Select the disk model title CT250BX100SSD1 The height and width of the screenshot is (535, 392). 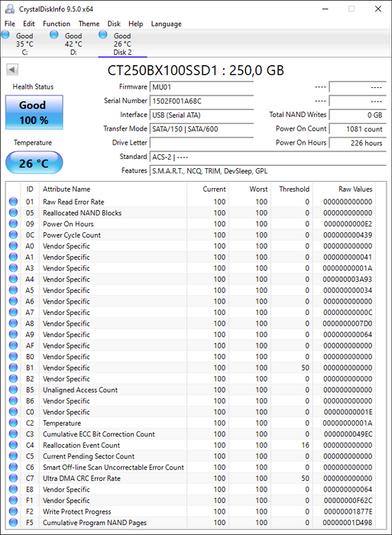click(x=163, y=70)
